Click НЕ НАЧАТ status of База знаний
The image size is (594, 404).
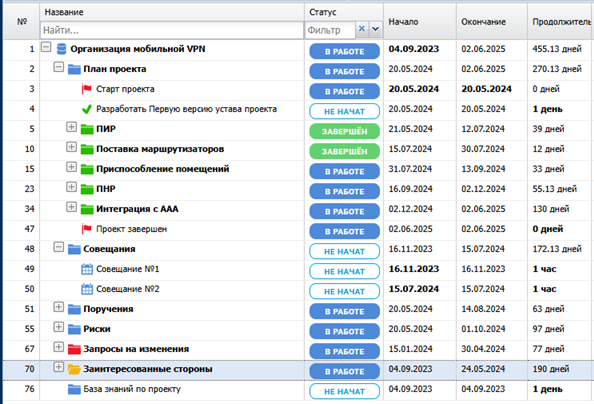point(344,391)
